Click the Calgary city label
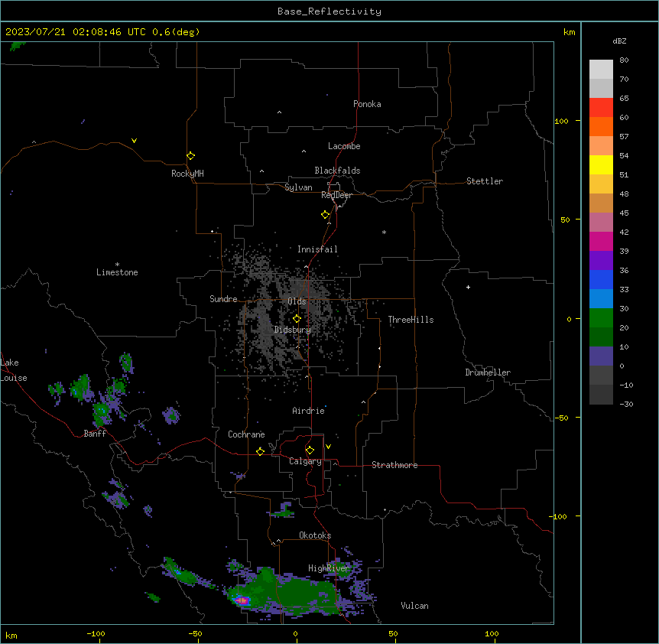 305,461
